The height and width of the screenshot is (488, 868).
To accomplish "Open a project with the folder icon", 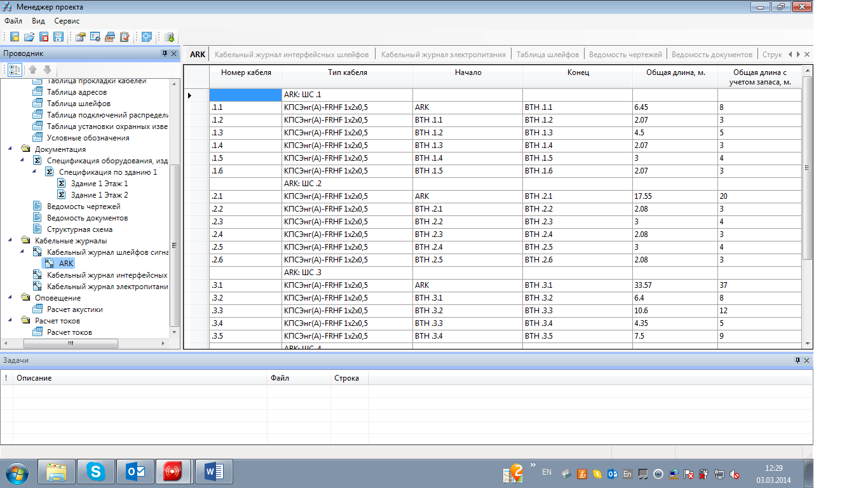I will point(29,37).
